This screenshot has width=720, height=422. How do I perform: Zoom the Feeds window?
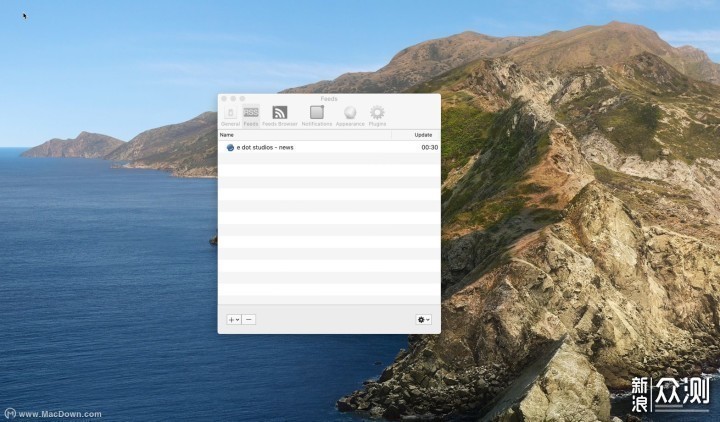[x=242, y=99]
